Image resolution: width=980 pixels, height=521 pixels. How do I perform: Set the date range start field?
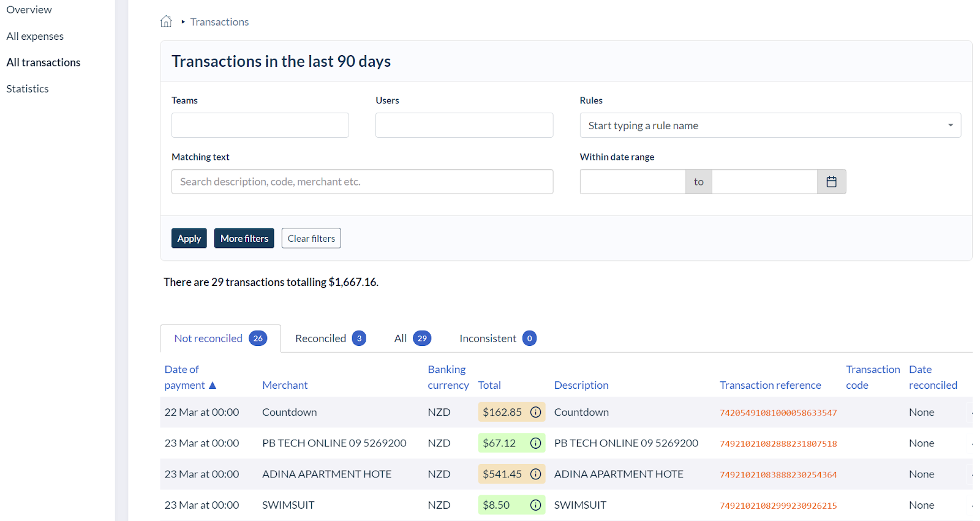click(x=633, y=182)
